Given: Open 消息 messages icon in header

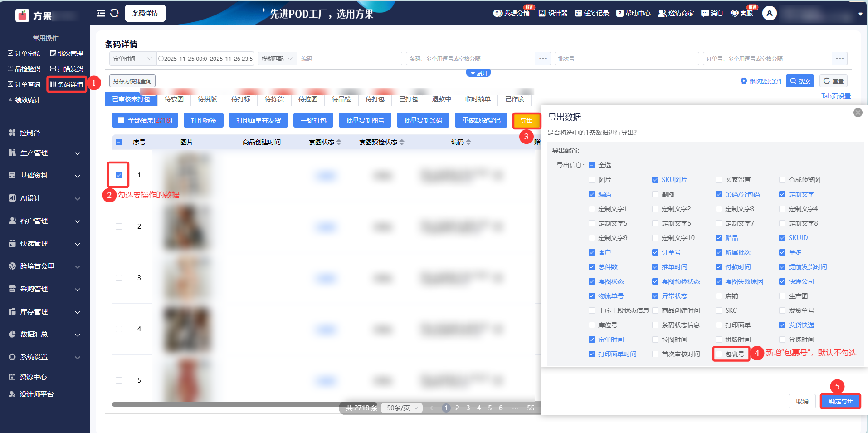Looking at the screenshot, I should click(x=712, y=13).
